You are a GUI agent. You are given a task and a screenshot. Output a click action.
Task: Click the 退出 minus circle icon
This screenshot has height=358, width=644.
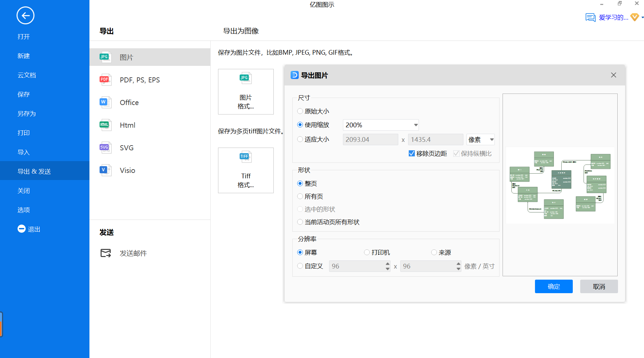click(22, 229)
